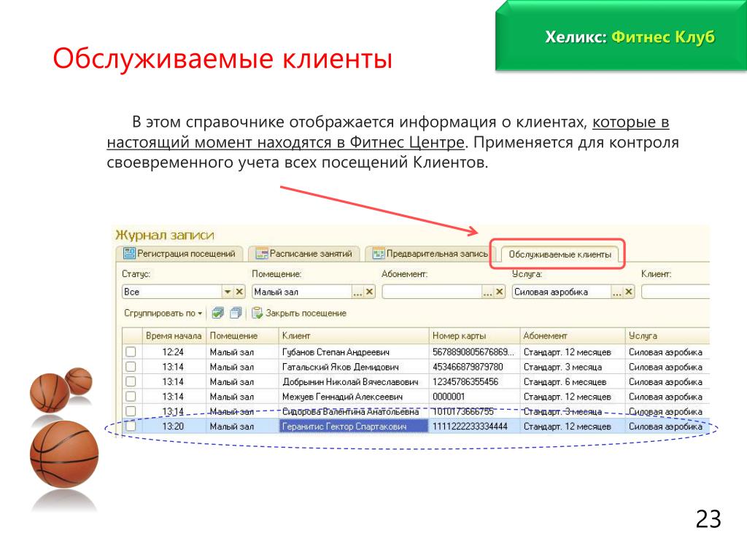Sort by Абонемент column header
The height and width of the screenshot is (560, 747).
[572, 335]
